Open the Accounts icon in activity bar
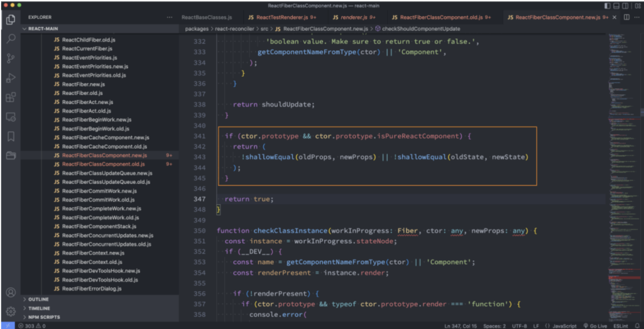Viewport: 644px width, 329px height. 11,292
